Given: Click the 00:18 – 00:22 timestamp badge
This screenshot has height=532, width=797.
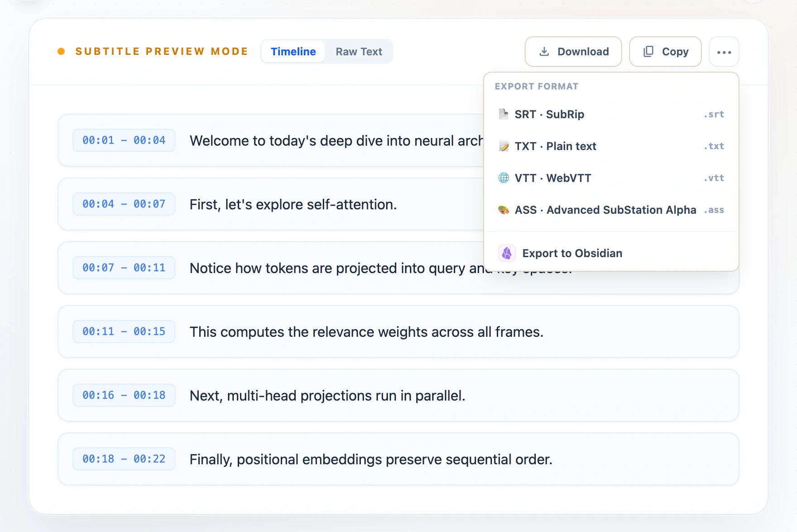Looking at the screenshot, I should 124,459.
